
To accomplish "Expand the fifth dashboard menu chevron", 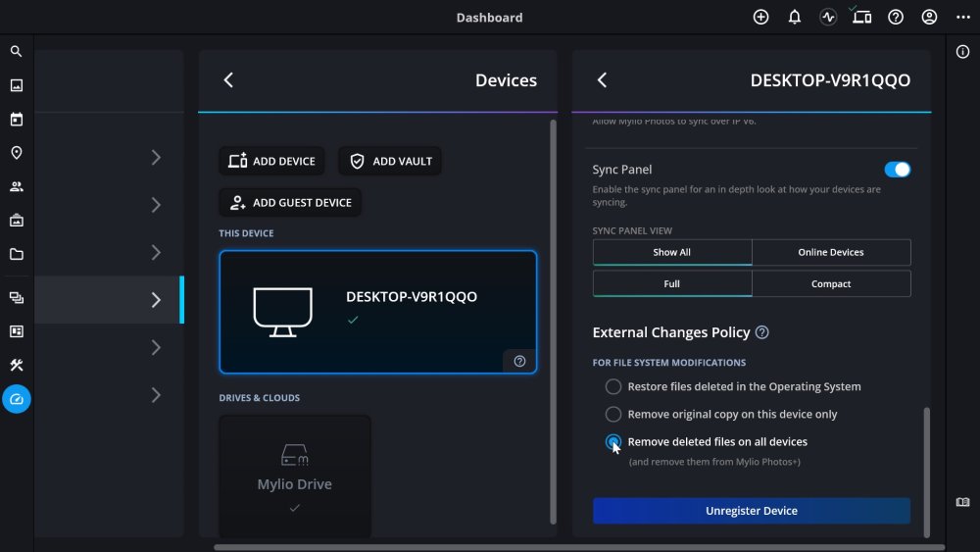I will click(156, 348).
